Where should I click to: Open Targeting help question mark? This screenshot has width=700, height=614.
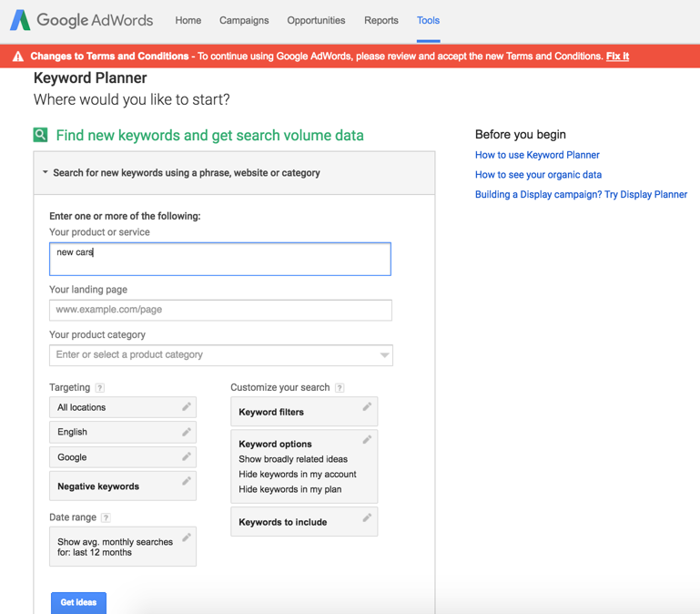(x=100, y=388)
